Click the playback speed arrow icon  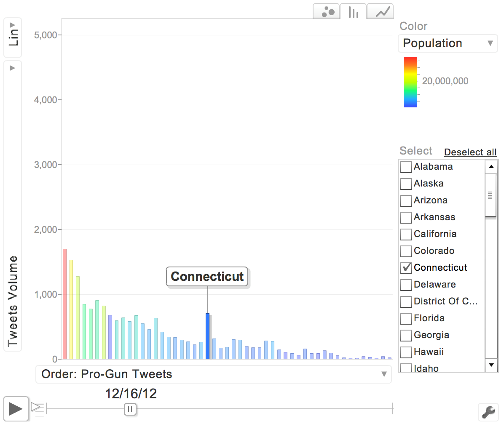pyautogui.click(x=36, y=406)
